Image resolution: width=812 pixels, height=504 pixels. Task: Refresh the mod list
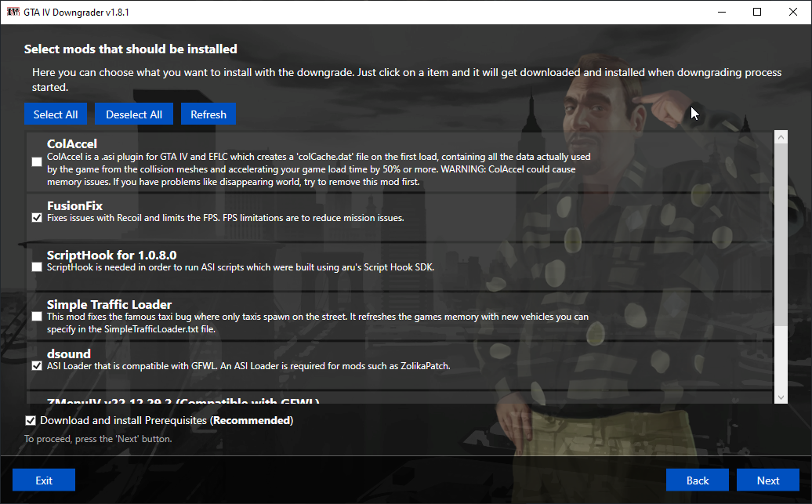click(x=208, y=114)
